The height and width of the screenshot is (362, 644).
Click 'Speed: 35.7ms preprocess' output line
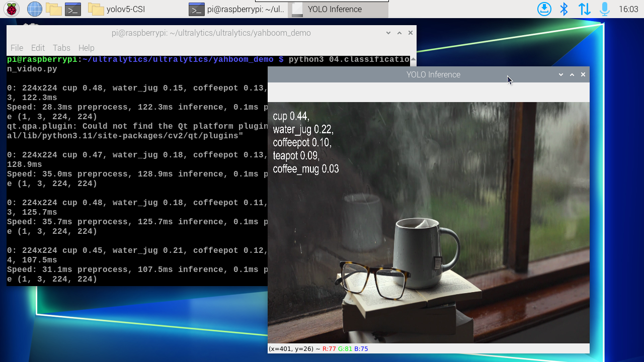pyautogui.click(x=137, y=222)
